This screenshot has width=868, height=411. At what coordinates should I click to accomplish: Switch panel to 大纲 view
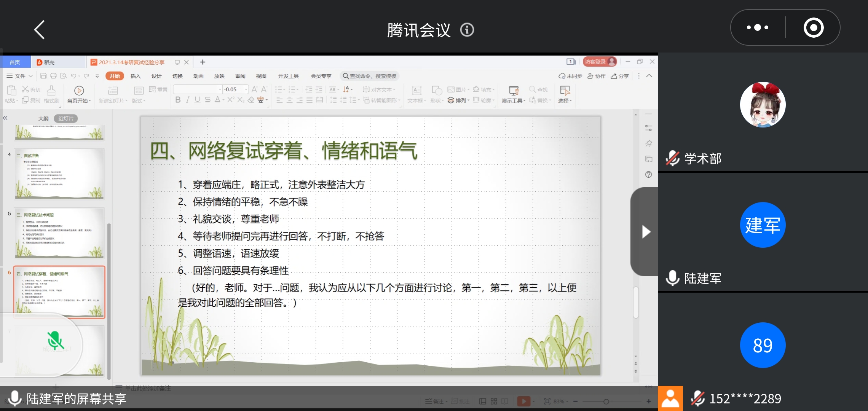[43, 119]
